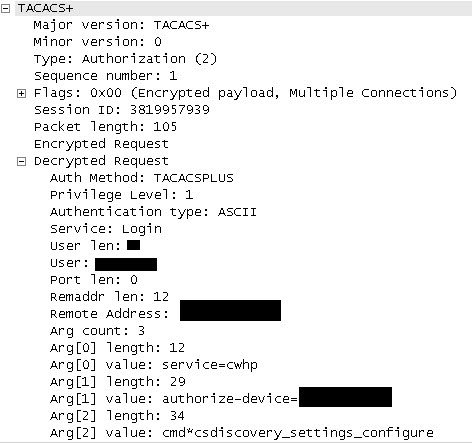The height and width of the screenshot is (444, 472).
Task: Select the Authentication type: ASCII row
Action: click(x=153, y=212)
